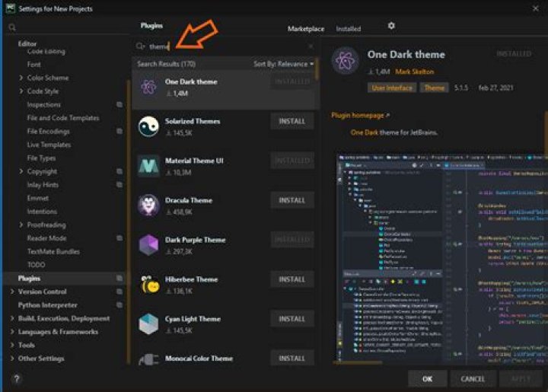This screenshot has width=548, height=392.
Task: Click the project-level icon next to Inspections
Action: tap(119, 104)
